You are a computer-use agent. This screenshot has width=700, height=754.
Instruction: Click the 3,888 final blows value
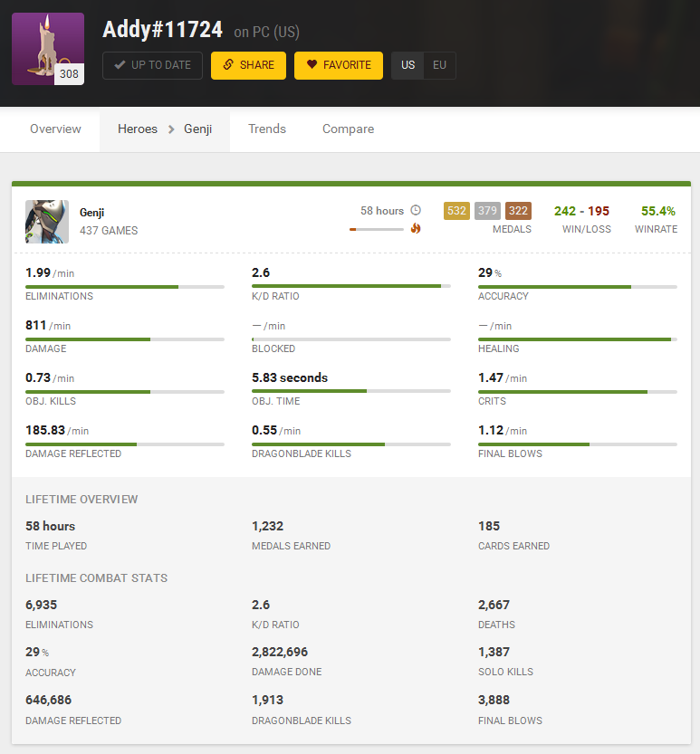pyautogui.click(x=494, y=701)
